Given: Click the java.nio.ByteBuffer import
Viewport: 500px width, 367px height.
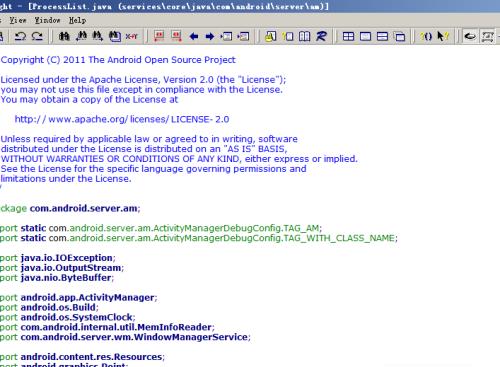Looking at the screenshot, I should click(x=57, y=278).
